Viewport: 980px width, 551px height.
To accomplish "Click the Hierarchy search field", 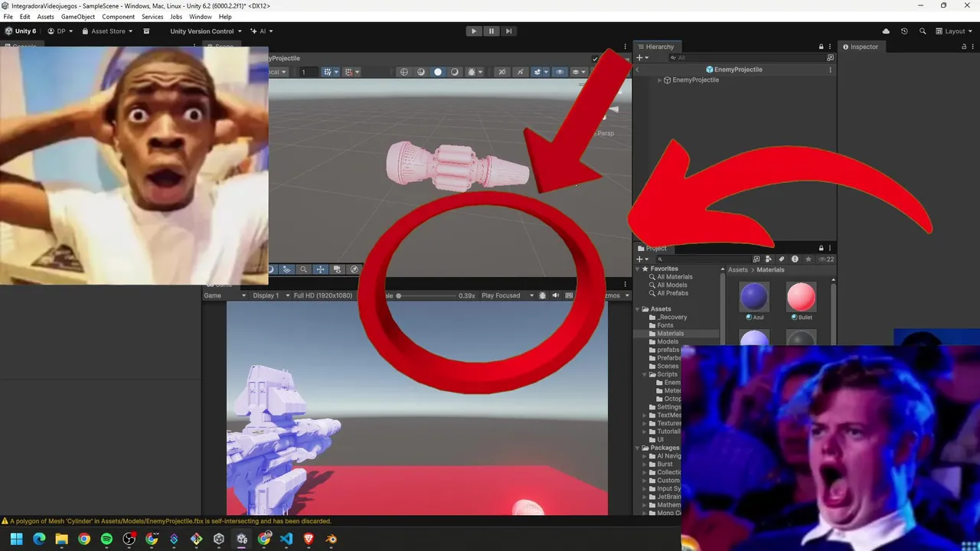I will (x=746, y=58).
